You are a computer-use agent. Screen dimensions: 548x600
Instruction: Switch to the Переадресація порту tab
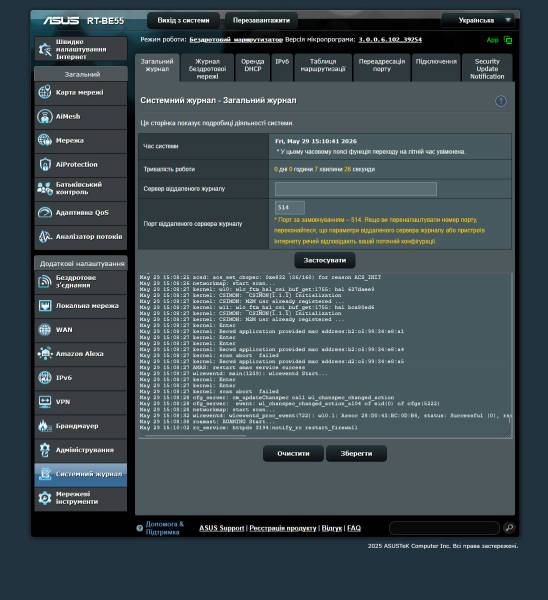coord(382,67)
